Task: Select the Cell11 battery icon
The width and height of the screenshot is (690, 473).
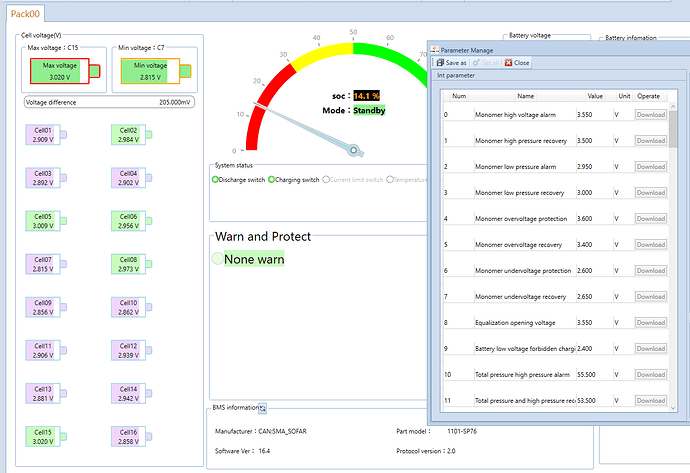Action: [x=46, y=350]
